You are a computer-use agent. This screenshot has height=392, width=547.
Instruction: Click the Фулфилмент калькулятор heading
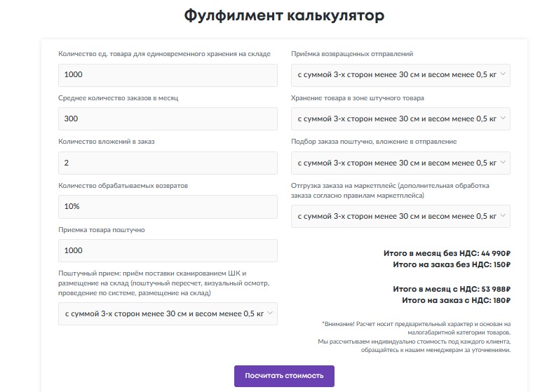coord(284,16)
